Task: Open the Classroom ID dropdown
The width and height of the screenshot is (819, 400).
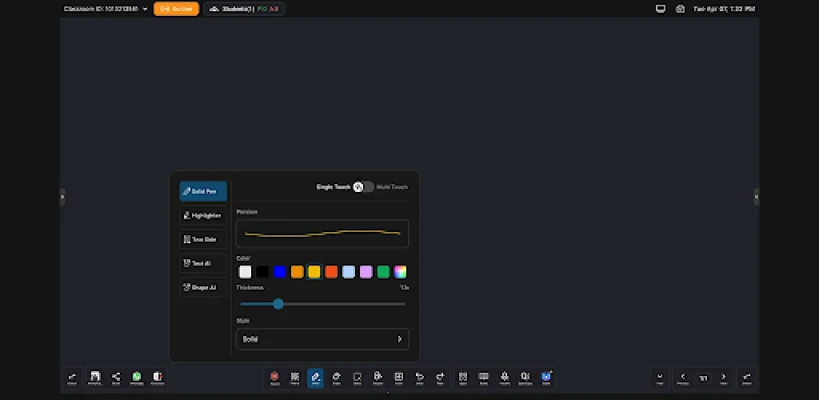Action: tap(105, 9)
